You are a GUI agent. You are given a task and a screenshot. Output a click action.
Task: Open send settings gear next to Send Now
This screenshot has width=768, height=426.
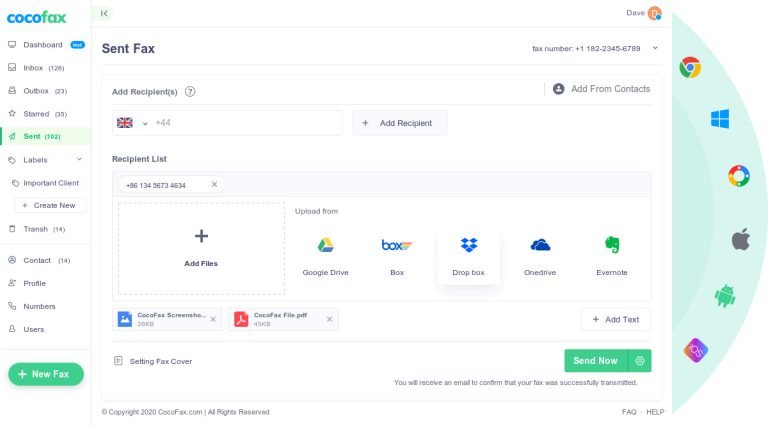pyautogui.click(x=641, y=360)
